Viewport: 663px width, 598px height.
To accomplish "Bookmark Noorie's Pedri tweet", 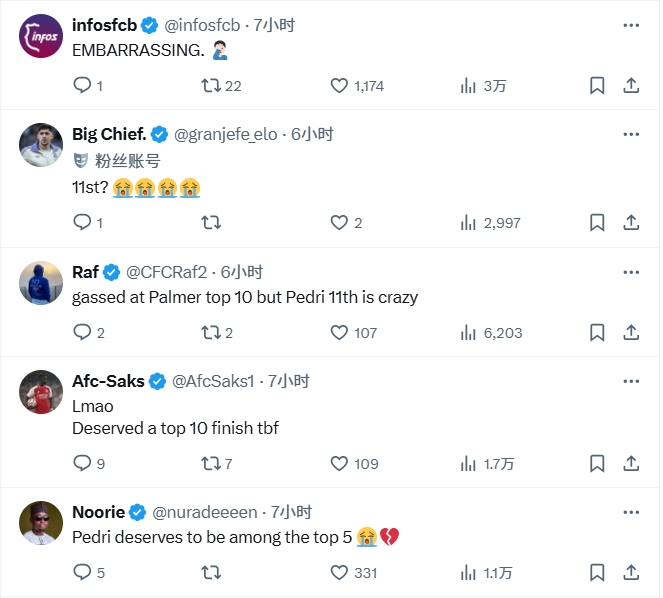I will [597, 573].
